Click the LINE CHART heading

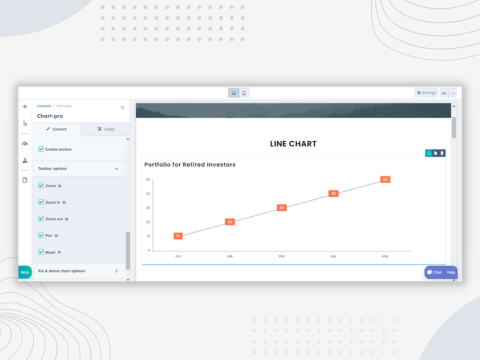tap(293, 144)
